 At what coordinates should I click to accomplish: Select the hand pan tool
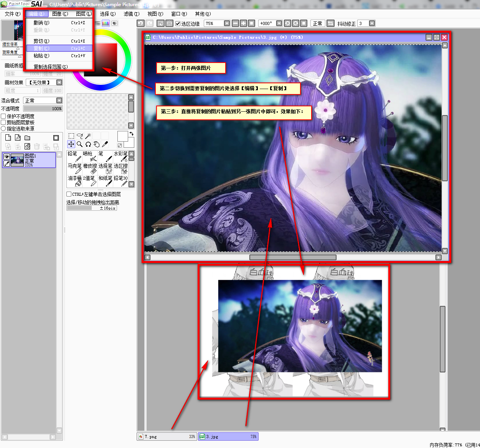pyautogui.click(x=96, y=144)
